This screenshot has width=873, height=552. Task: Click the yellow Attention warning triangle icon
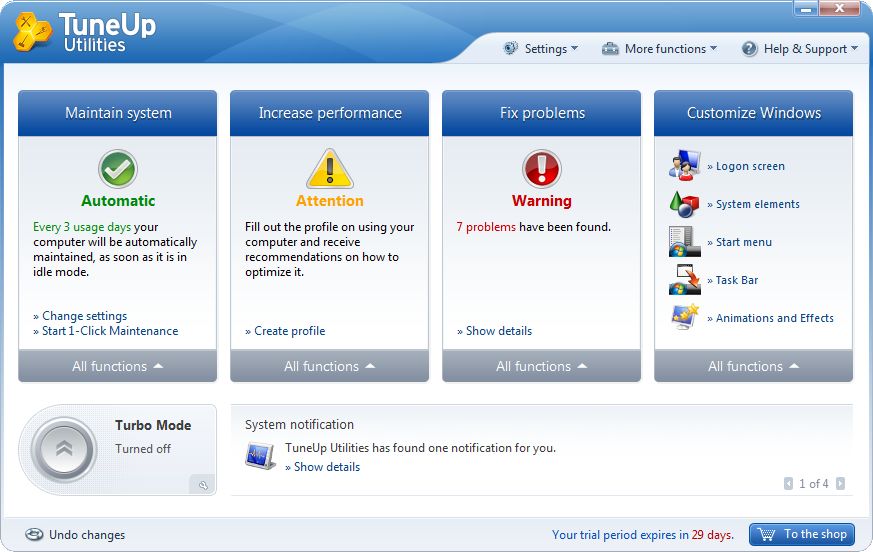pos(330,168)
